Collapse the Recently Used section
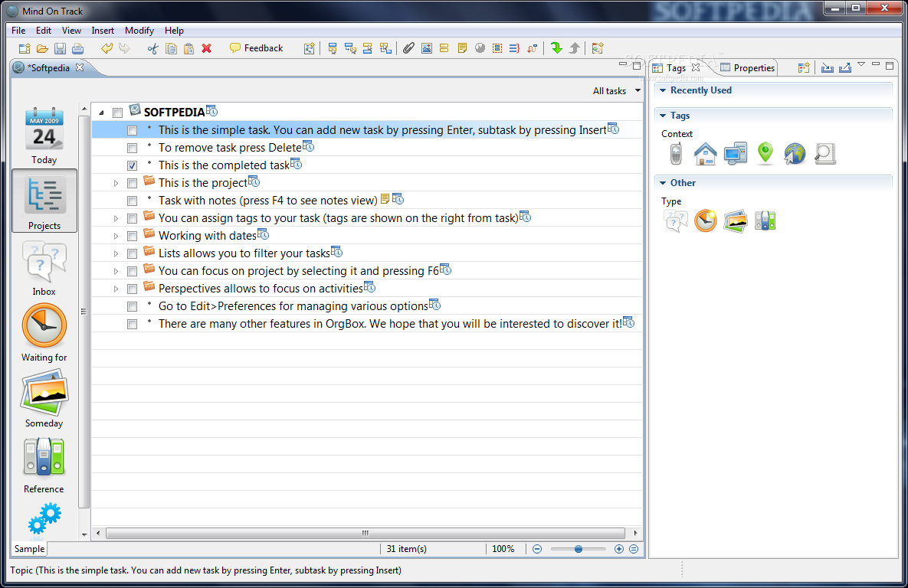The width and height of the screenshot is (908, 588). (663, 90)
